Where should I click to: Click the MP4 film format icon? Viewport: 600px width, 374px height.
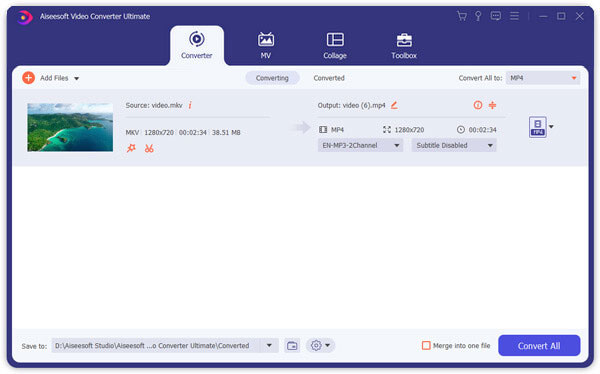coord(323,130)
